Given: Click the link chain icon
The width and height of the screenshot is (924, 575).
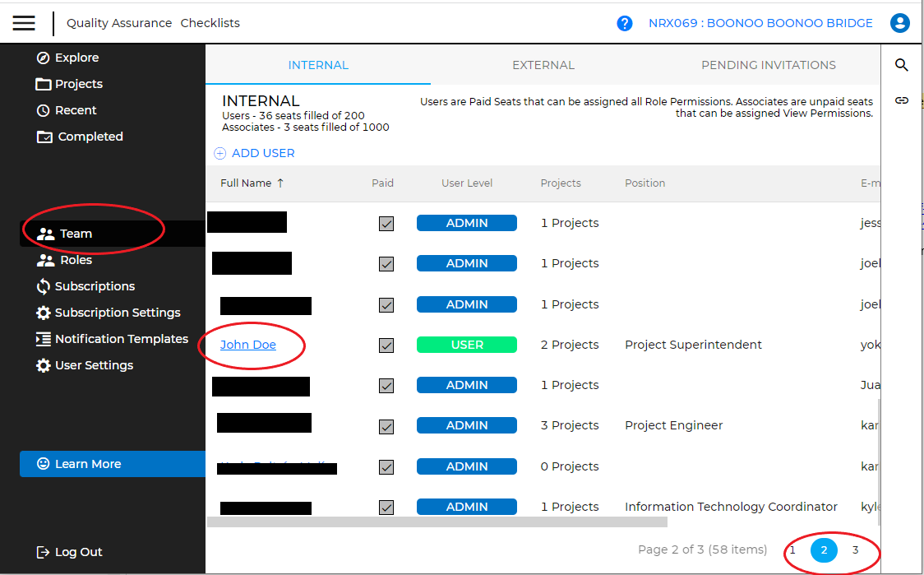Looking at the screenshot, I should pos(902,100).
